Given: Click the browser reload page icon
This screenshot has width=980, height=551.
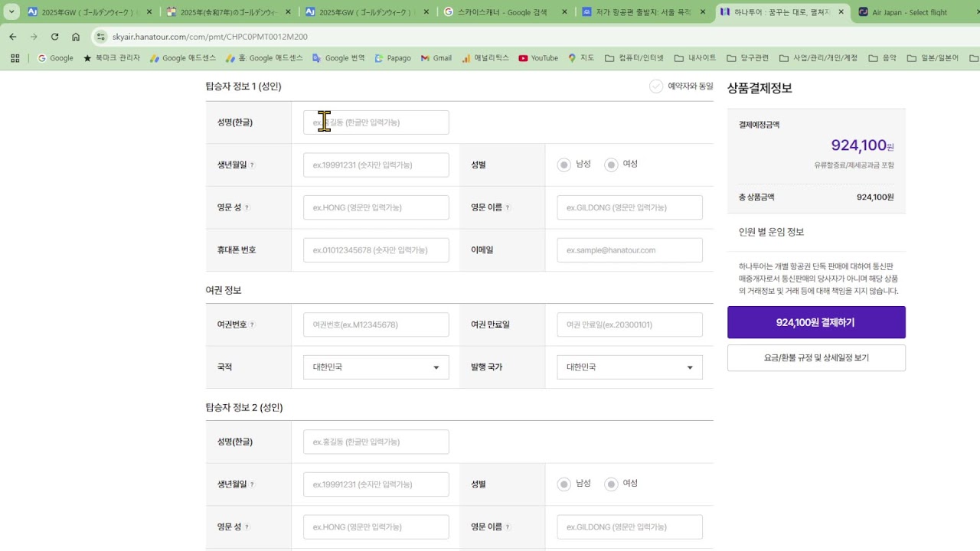Looking at the screenshot, I should [54, 37].
